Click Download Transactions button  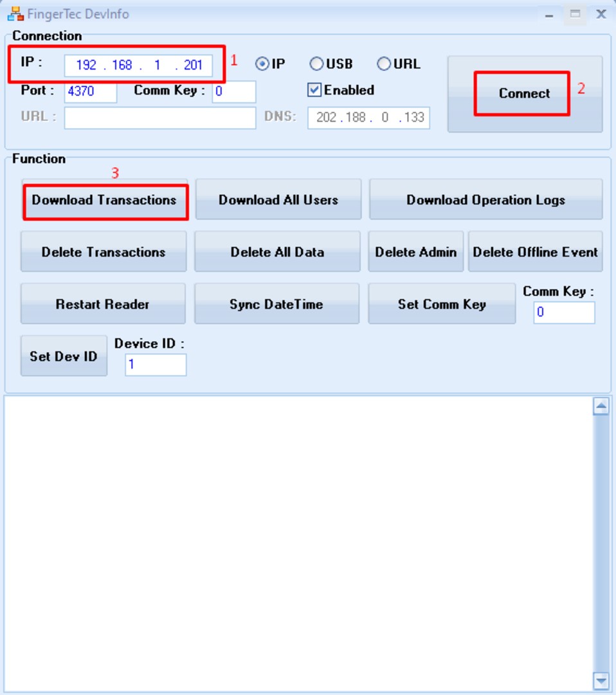click(x=105, y=200)
